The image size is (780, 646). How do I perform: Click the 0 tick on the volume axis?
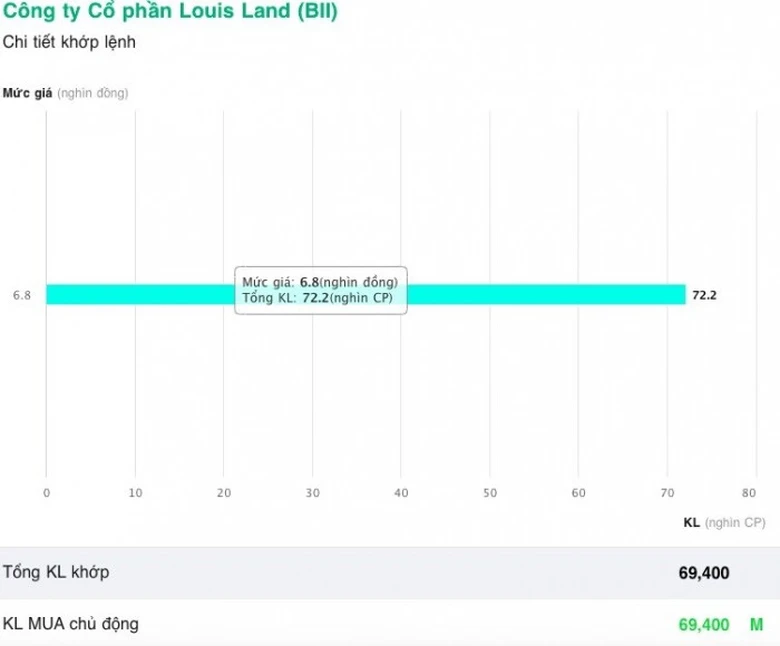tap(46, 492)
